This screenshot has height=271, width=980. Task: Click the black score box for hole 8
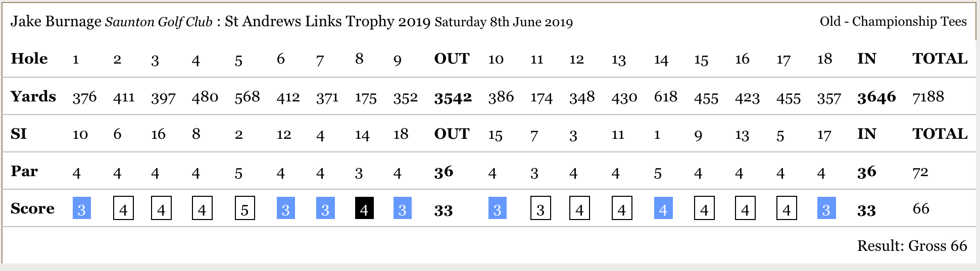(x=364, y=208)
